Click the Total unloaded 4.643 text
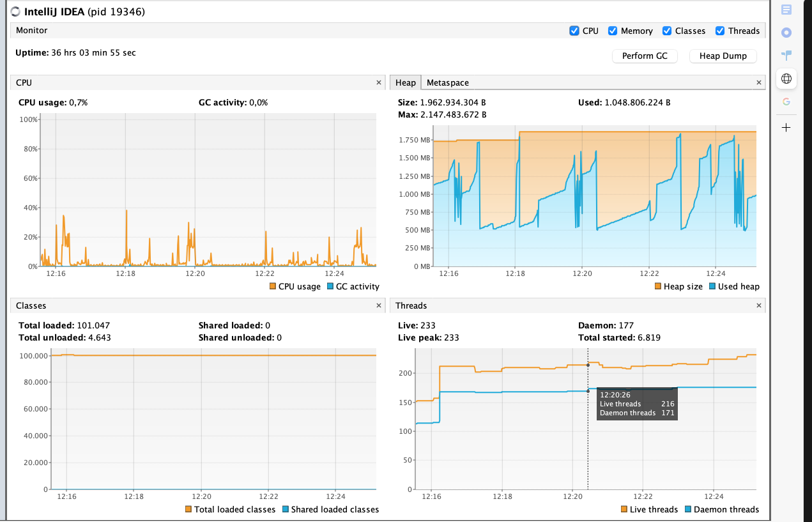Image resolution: width=812 pixels, height=522 pixels. 65,337
